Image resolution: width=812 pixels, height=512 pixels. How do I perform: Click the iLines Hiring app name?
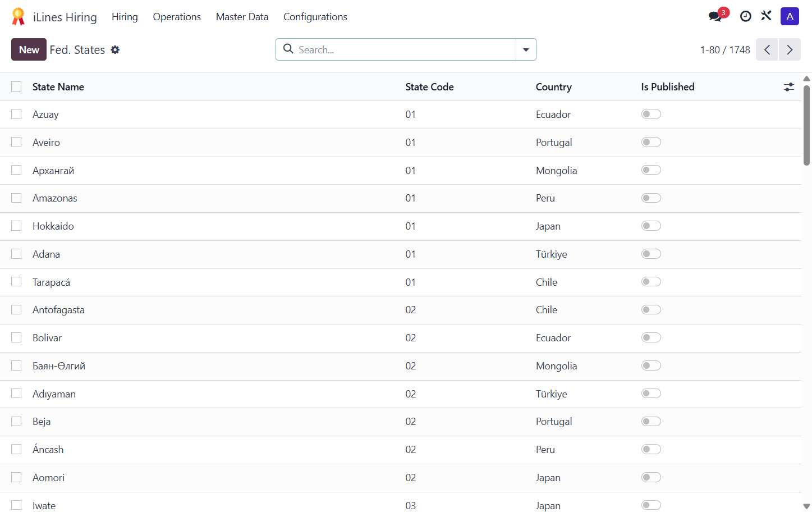point(65,17)
